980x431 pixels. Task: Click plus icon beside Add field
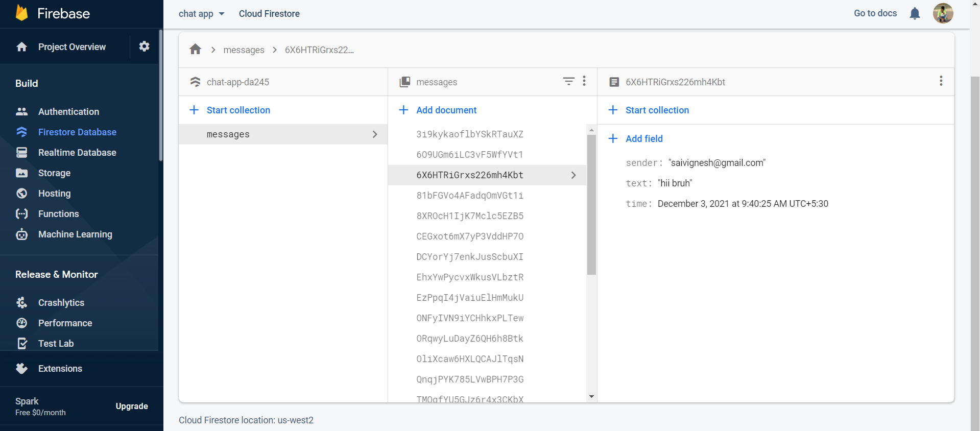[613, 138]
